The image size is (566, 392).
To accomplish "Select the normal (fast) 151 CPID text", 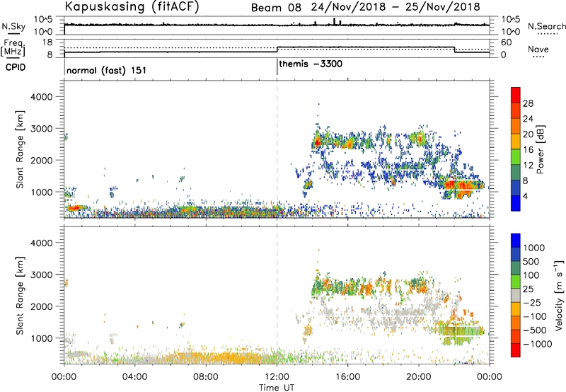I will click(x=107, y=70).
